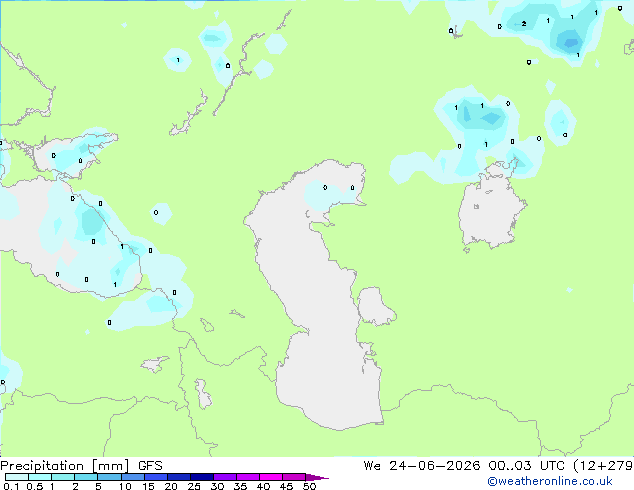Click the 0.1–0.5 mm legend color swatch
The height and width of the screenshot is (490, 634).
coord(17,477)
